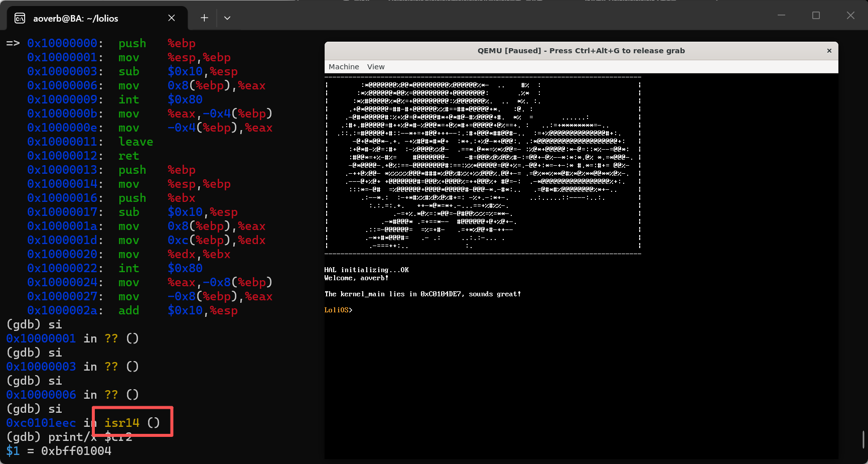The width and height of the screenshot is (868, 464).
Task: Click the => current instruction arrow
Action: pyautogui.click(x=13, y=43)
